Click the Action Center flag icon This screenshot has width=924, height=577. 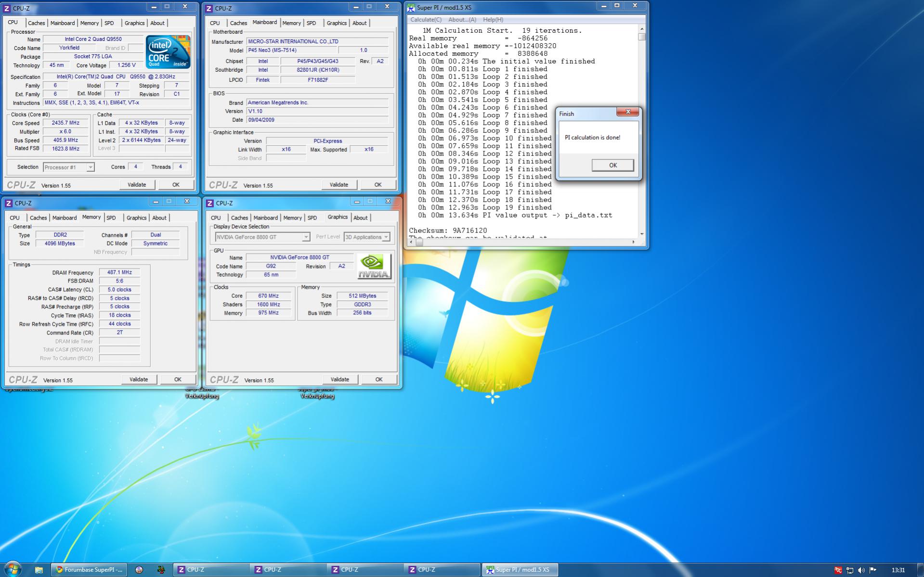(873, 570)
